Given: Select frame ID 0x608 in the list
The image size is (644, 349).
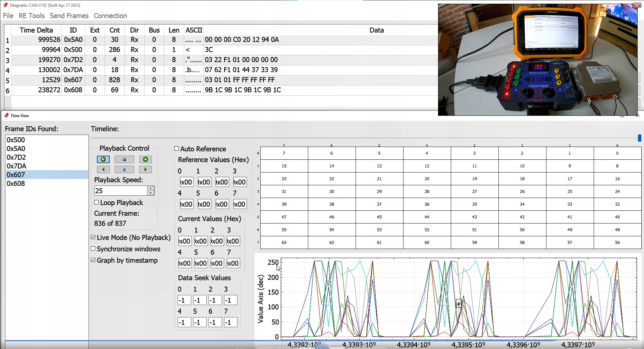Looking at the screenshot, I should (x=16, y=184).
